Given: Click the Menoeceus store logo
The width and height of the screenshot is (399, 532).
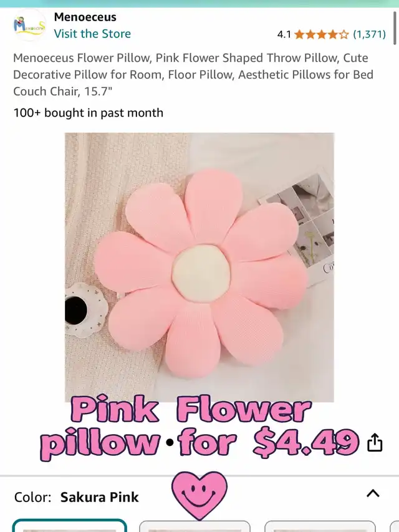Looking at the screenshot, I should coord(29,25).
